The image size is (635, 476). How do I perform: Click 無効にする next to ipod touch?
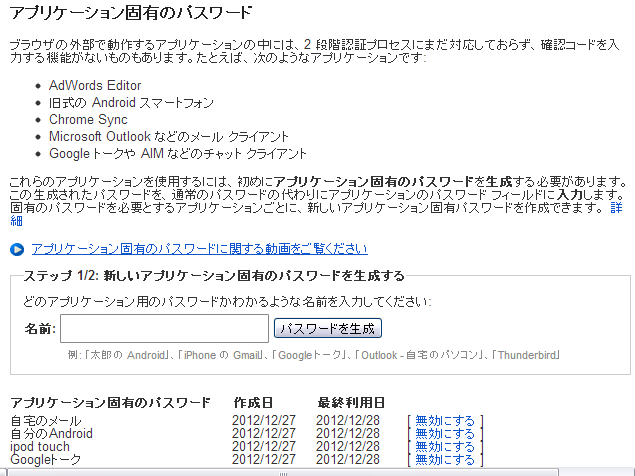[x=445, y=447]
